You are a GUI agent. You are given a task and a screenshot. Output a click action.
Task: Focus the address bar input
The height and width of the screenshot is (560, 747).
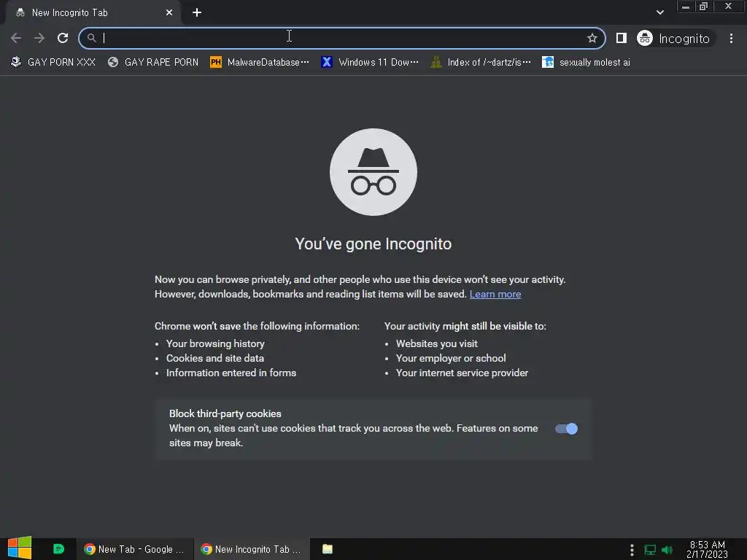coord(342,38)
